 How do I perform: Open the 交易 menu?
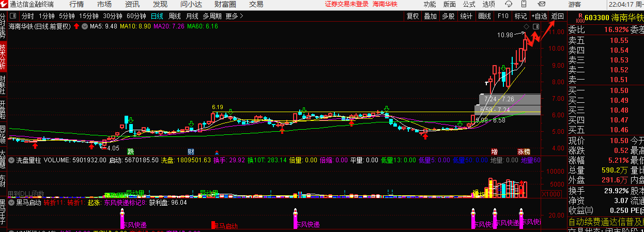click(256, 4)
